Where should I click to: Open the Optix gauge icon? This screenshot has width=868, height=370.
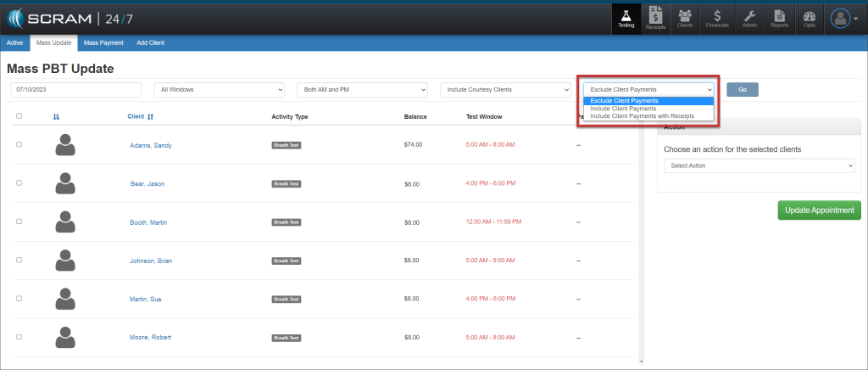click(809, 17)
